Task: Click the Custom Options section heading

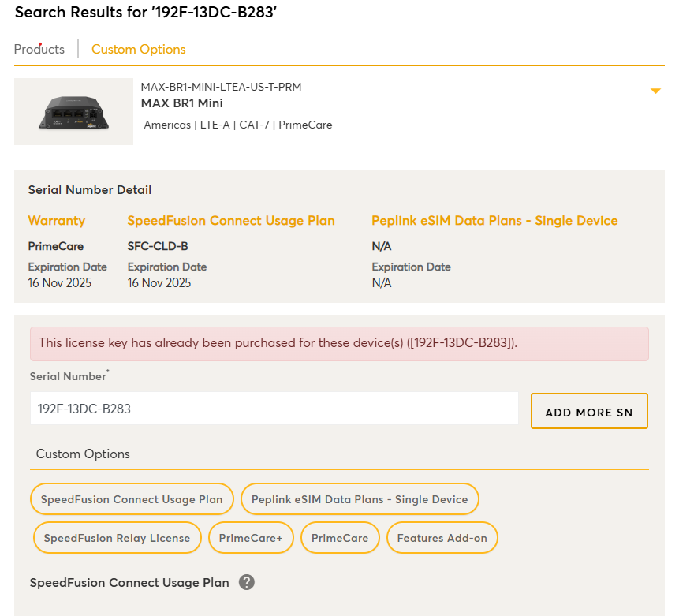Action: (x=83, y=454)
